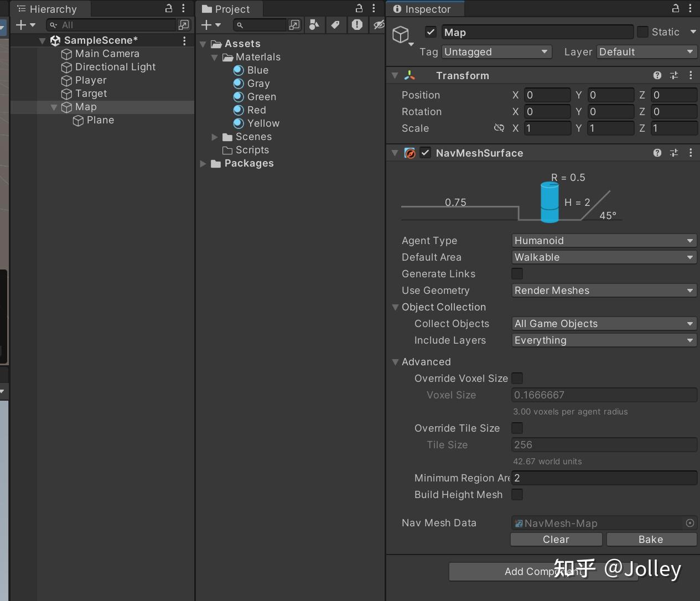Collapse the Materials folder in Project
This screenshot has width=700, height=601.
tap(215, 57)
